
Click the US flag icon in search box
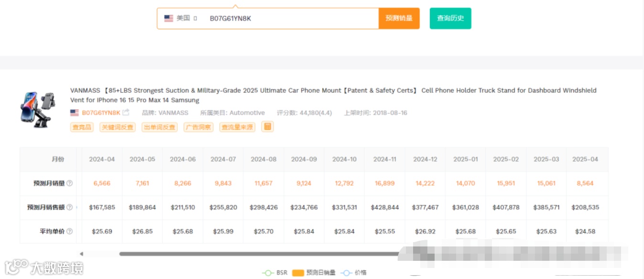pos(169,18)
